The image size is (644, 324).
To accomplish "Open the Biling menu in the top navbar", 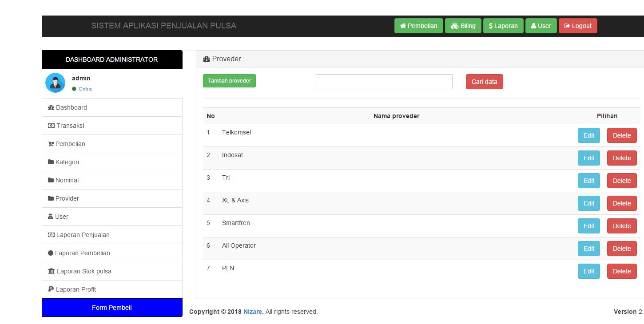I will [x=463, y=26].
